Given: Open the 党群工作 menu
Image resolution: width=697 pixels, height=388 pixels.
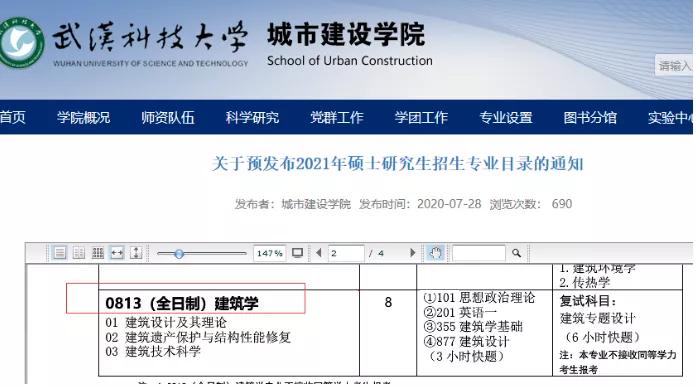Looking at the screenshot, I should pos(336,117).
